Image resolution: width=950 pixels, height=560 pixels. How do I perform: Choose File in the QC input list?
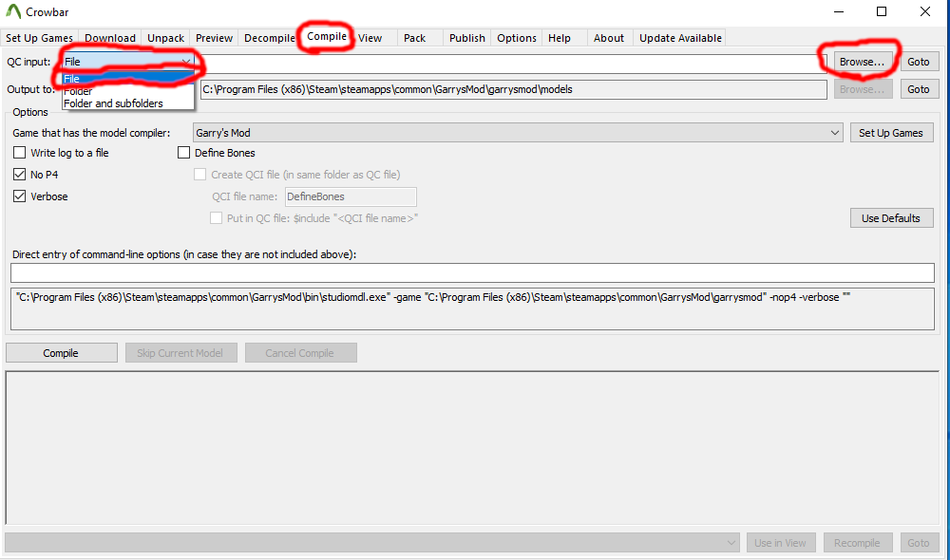pos(128,79)
